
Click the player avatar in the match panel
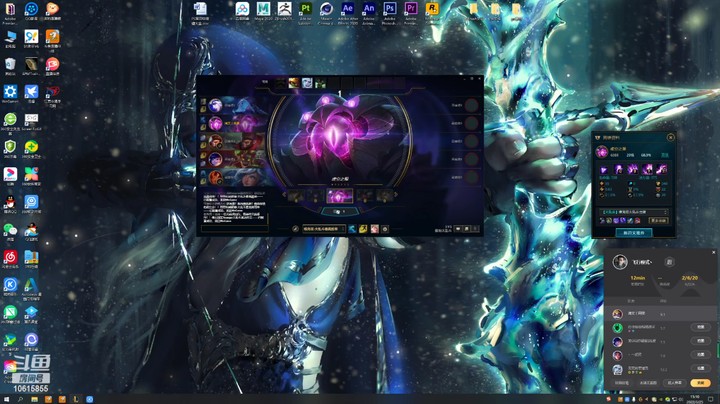click(x=620, y=262)
